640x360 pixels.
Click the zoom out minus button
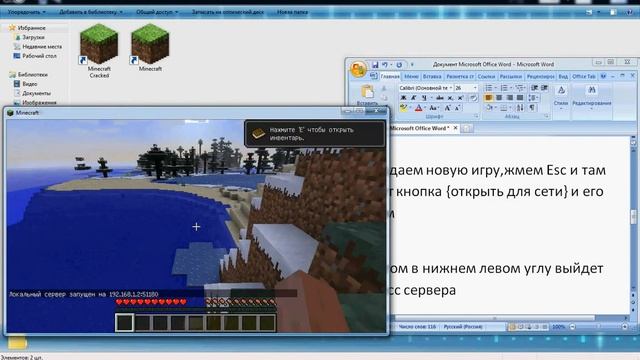tap(572, 327)
